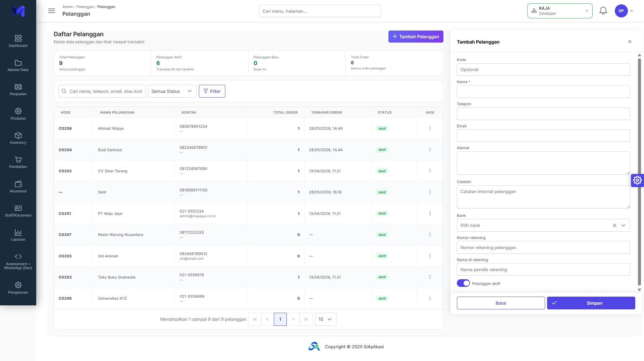The width and height of the screenshot is (644, 361).
Task: Focus the Kode input field
Action: tap(543, 69)
